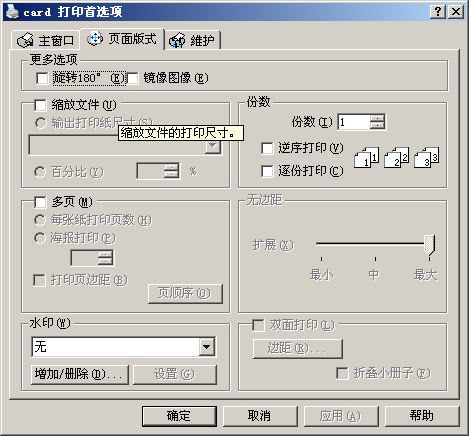Image resolution: width=469 pixels, height=436 pixels.
Task: Open the 水印 watermark dropdown
Action: coord(207,347)
